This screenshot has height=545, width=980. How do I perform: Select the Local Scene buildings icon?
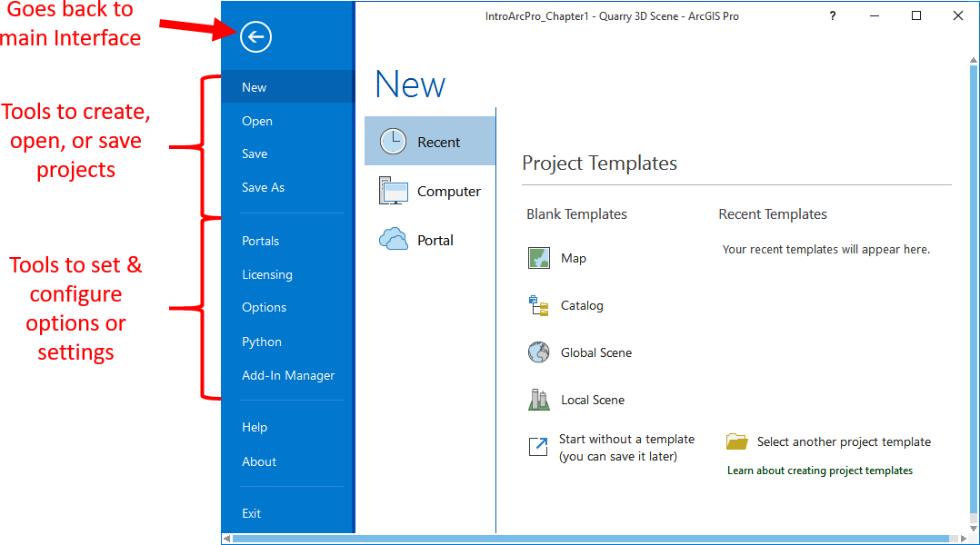539,401
